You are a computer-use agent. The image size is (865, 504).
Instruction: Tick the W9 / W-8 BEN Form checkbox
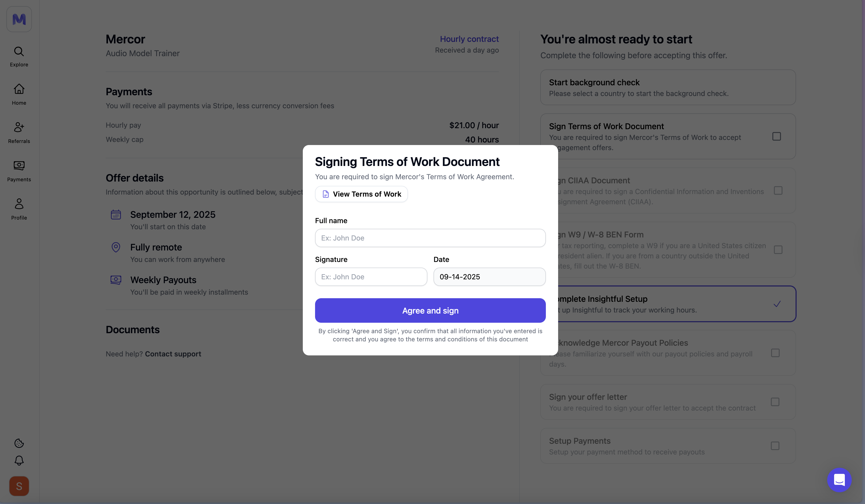click(x=778, y=250)
